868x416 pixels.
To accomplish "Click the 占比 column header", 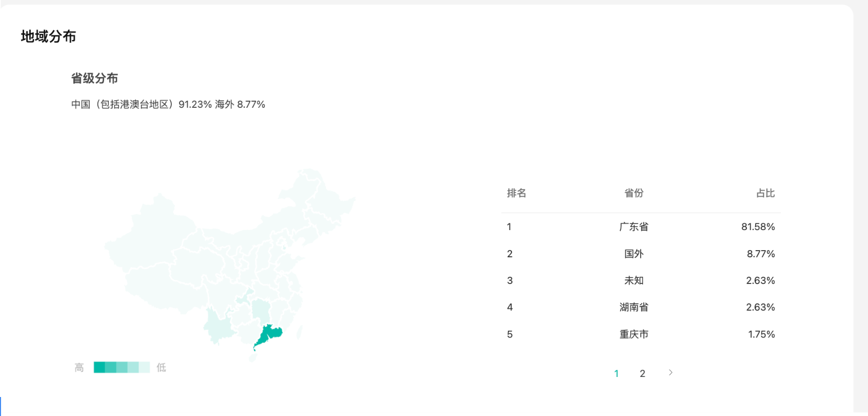I will pos(765,193).
